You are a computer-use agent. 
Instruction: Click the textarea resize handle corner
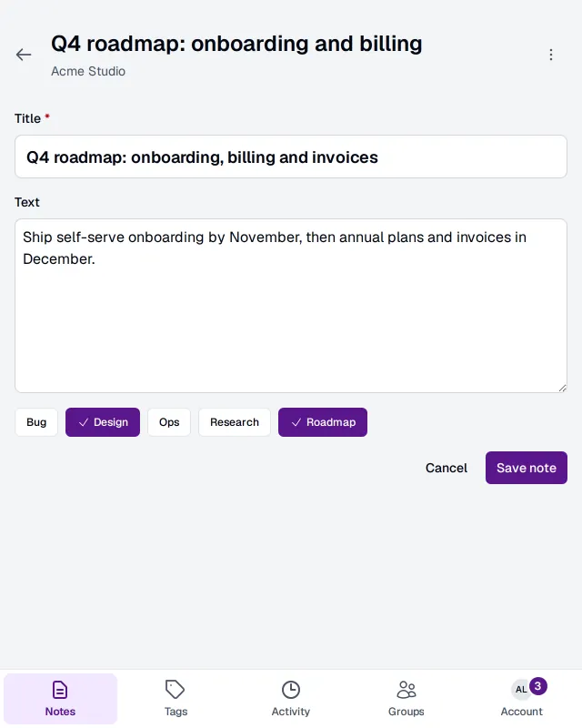(562, 388)
